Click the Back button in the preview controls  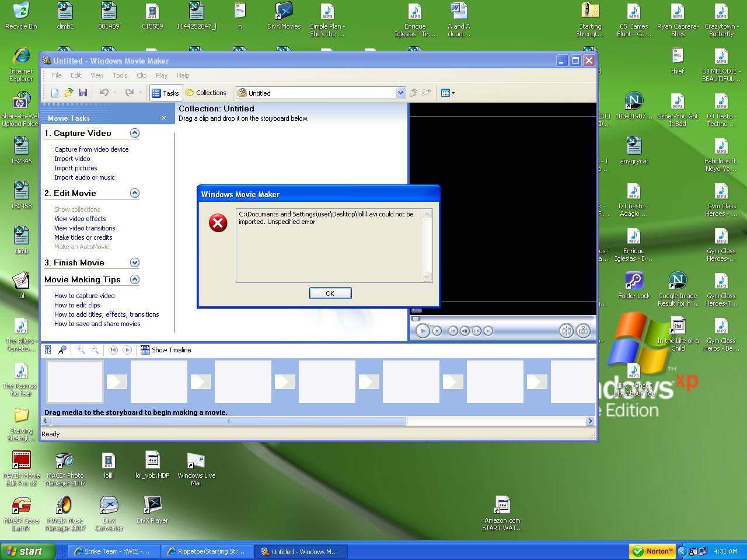pyautogui.click(x=453, y=331)
